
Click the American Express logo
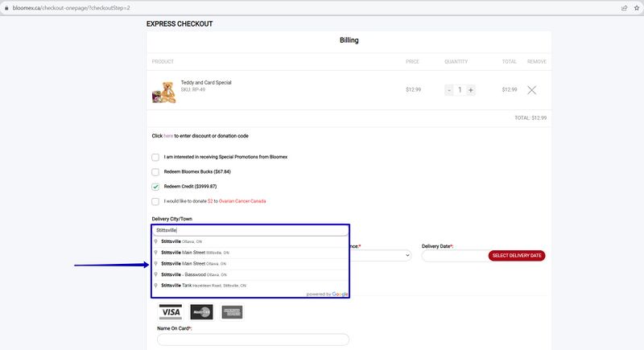pos(232,312)
